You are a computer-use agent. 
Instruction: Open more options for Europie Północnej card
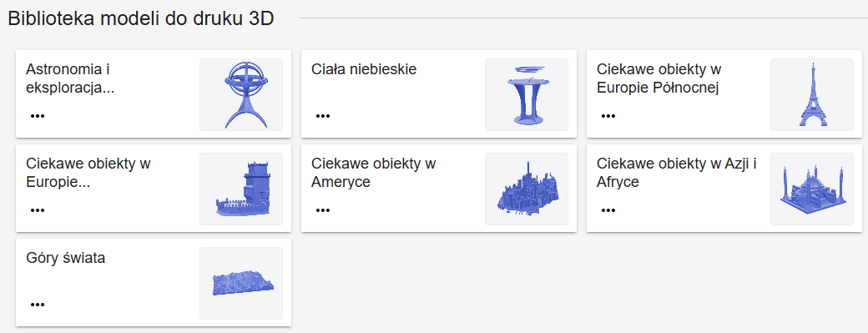point(608,116)
